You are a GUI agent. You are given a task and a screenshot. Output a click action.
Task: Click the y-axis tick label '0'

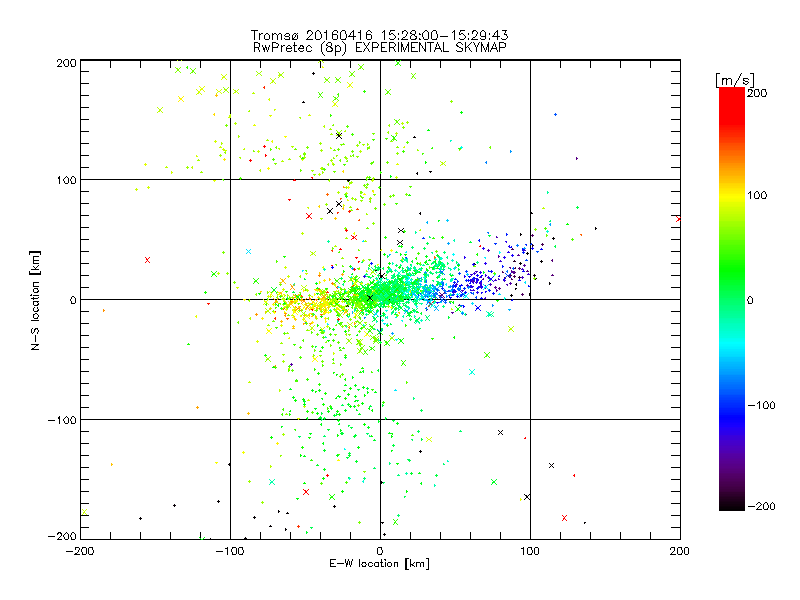(x=73, y=300)
